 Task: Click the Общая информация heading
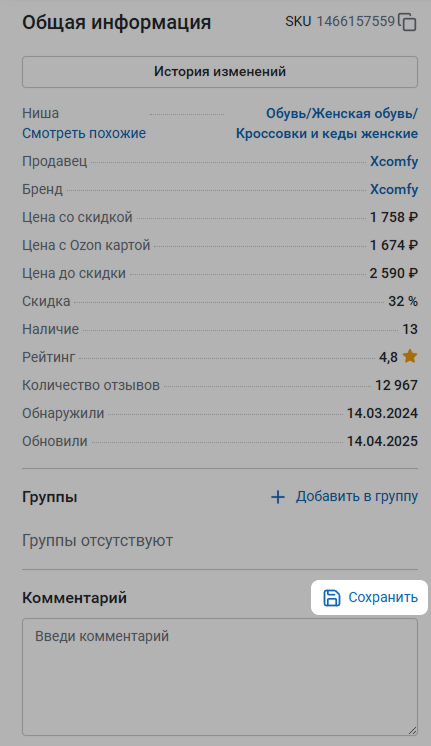point(117,22)
